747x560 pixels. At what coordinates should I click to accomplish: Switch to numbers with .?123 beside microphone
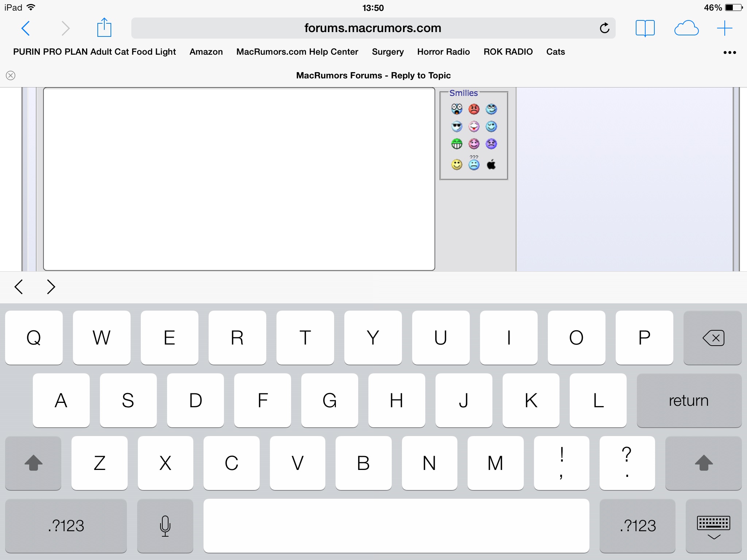tap(66, 526)
